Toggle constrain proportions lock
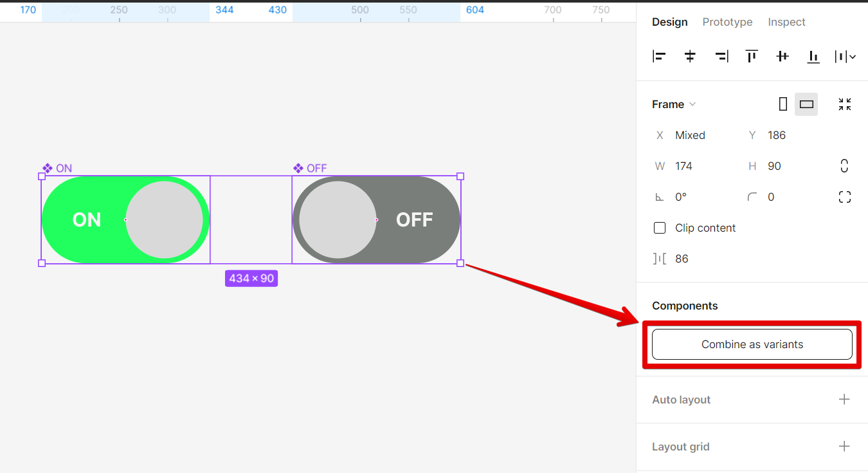This screenshot has height=473, width=868. click(x=844, y=166)
